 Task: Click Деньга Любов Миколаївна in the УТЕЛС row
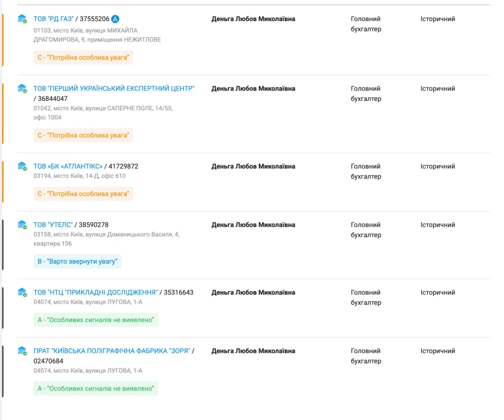click(x=253, y=225)
